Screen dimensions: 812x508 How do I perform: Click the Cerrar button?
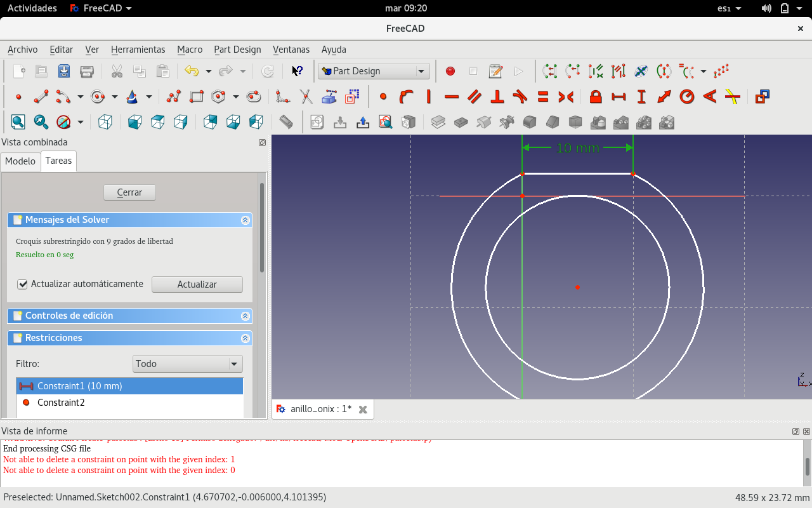click(x=129, y=192)
